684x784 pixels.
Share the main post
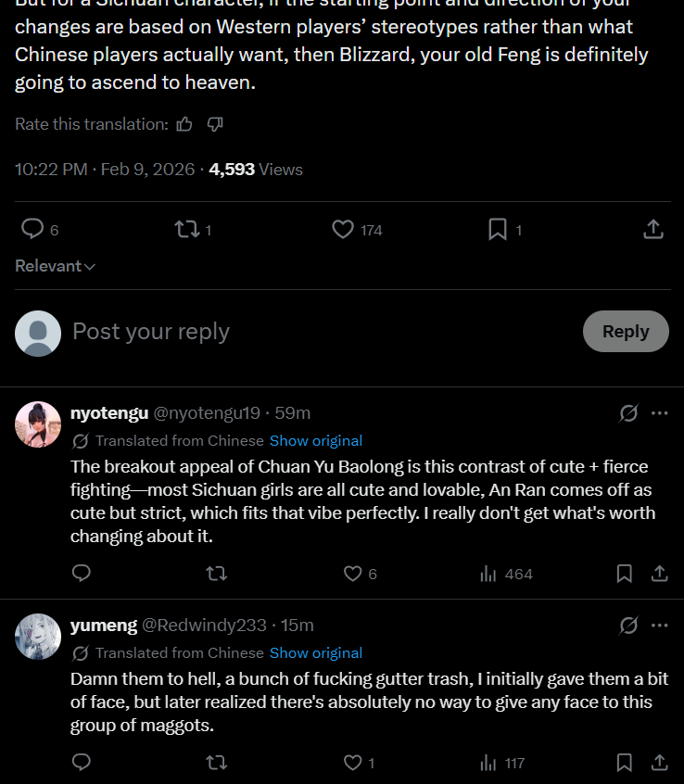652,229
